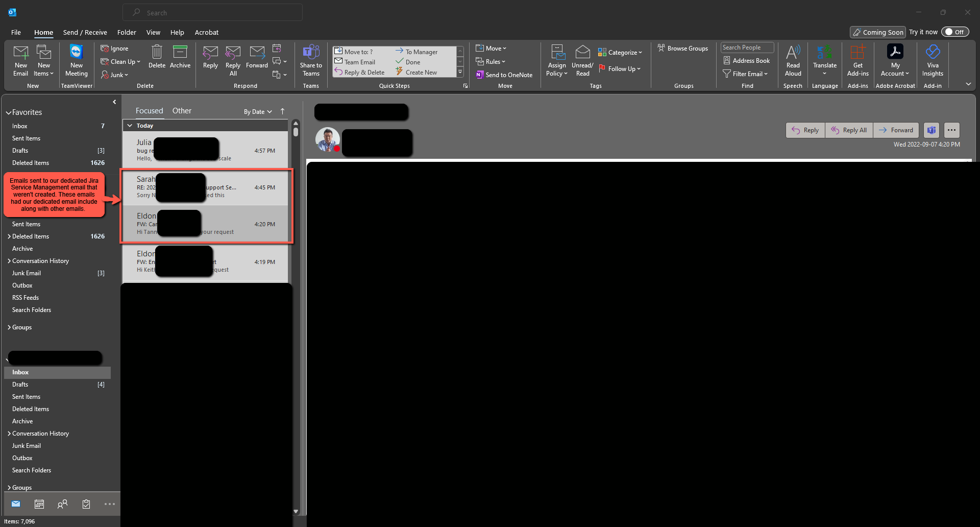Expand Deleted Items folder with 1626
Screen dimensions: 980x527
(9, 236)
